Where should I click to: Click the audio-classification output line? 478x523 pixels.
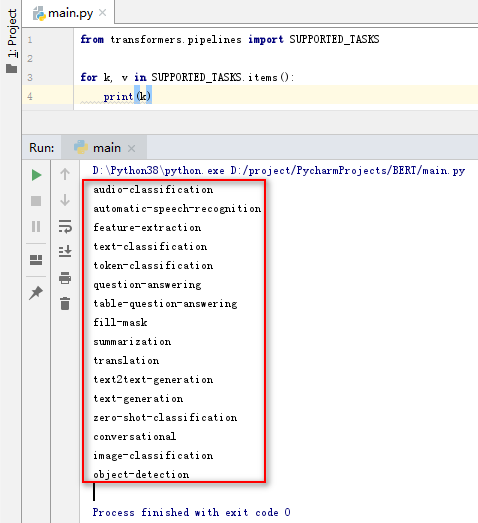click(153, 190)
